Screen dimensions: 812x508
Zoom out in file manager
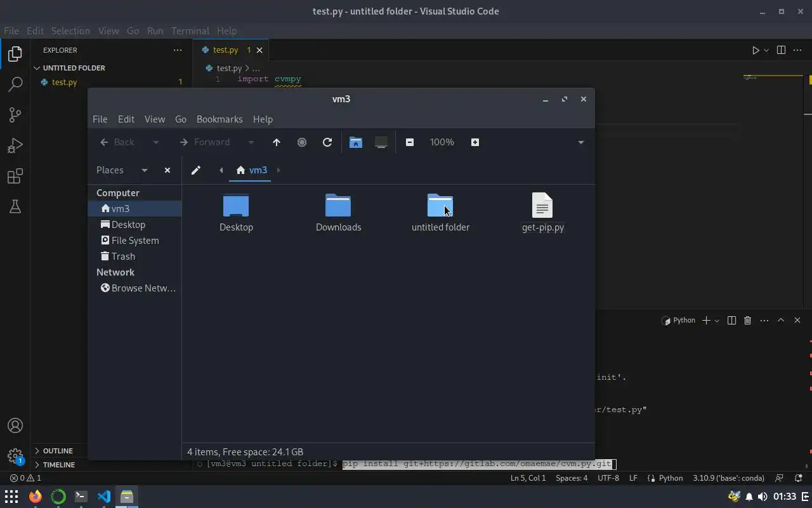click(410, 142)
